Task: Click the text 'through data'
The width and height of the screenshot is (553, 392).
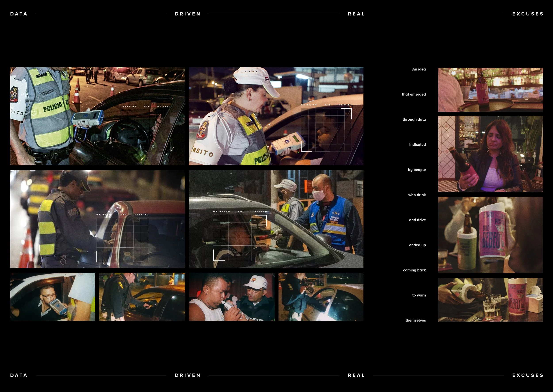Action: [414, 119]
